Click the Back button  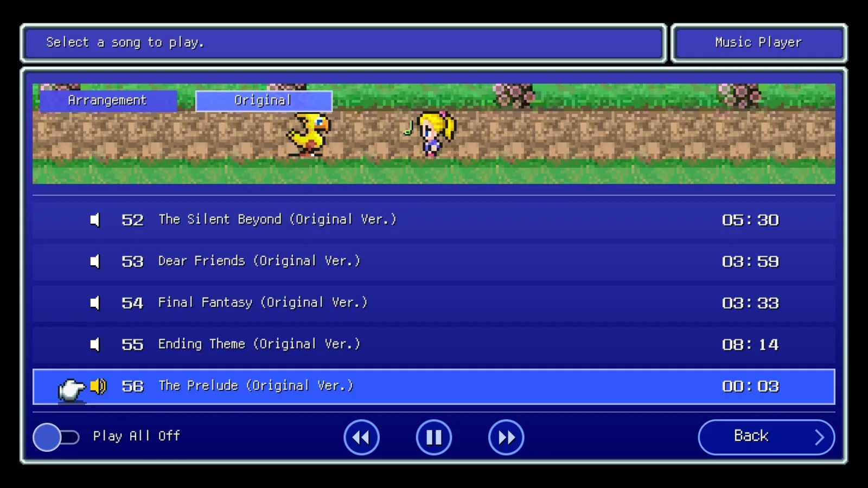(x=766, y=437)
